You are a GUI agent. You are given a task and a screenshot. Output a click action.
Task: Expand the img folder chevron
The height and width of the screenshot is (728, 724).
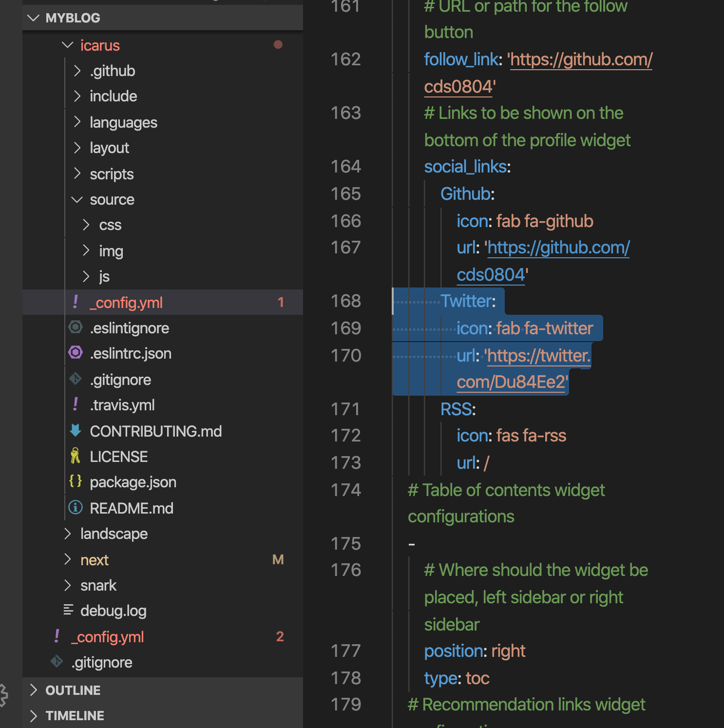[x=86, y=250]
